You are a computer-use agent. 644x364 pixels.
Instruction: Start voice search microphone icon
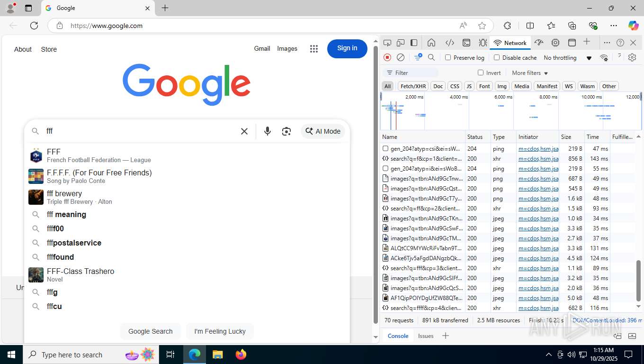tap(268, 131)
